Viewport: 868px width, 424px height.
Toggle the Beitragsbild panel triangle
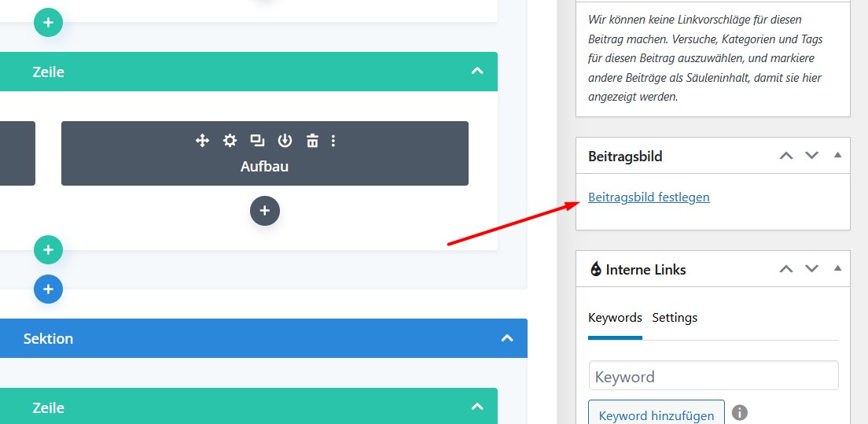point(837,156)
